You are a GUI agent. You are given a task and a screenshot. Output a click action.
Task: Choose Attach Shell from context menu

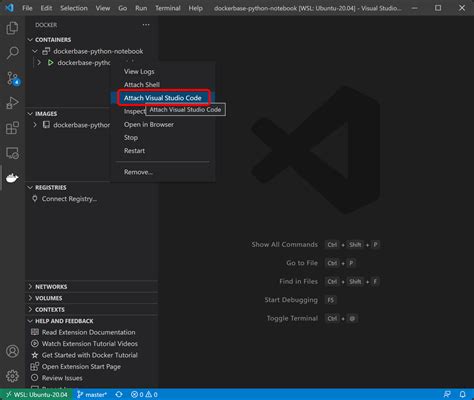(x=163, y=85)
